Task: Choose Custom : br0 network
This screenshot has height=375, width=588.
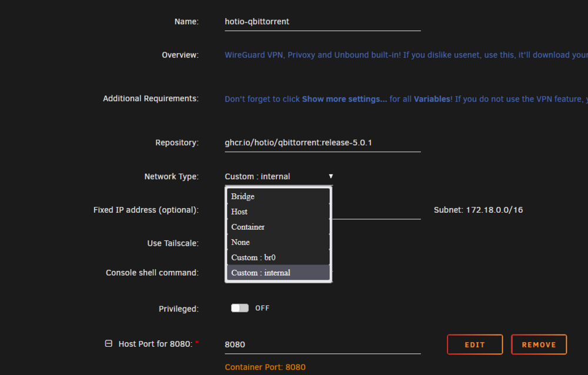Action: 278,257
